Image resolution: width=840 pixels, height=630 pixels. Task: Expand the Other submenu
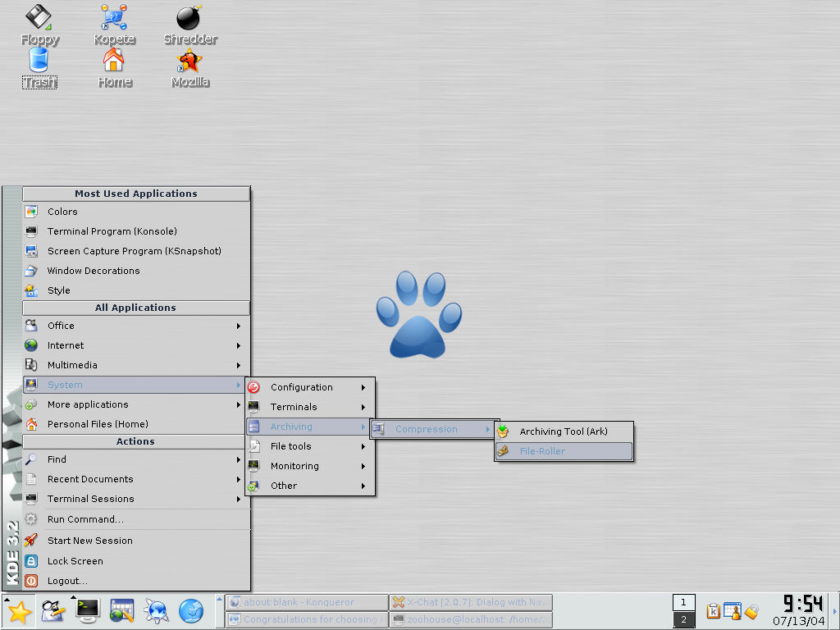310,486
